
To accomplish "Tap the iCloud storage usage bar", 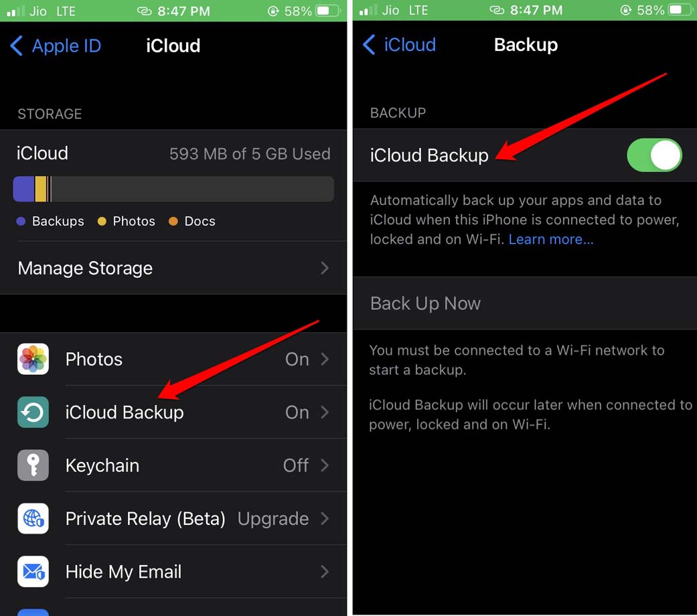I will tap(173, 189).
